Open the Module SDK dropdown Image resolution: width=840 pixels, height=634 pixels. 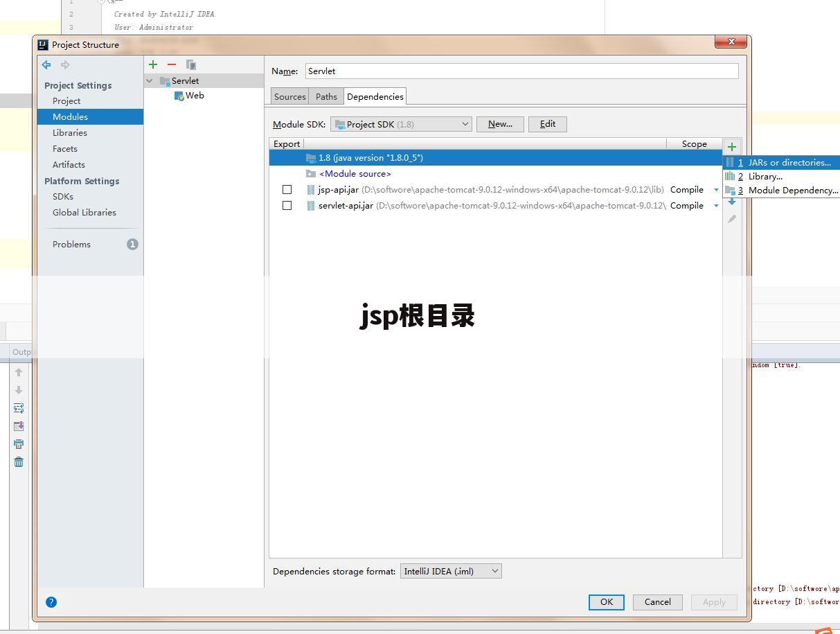[401, 124]
